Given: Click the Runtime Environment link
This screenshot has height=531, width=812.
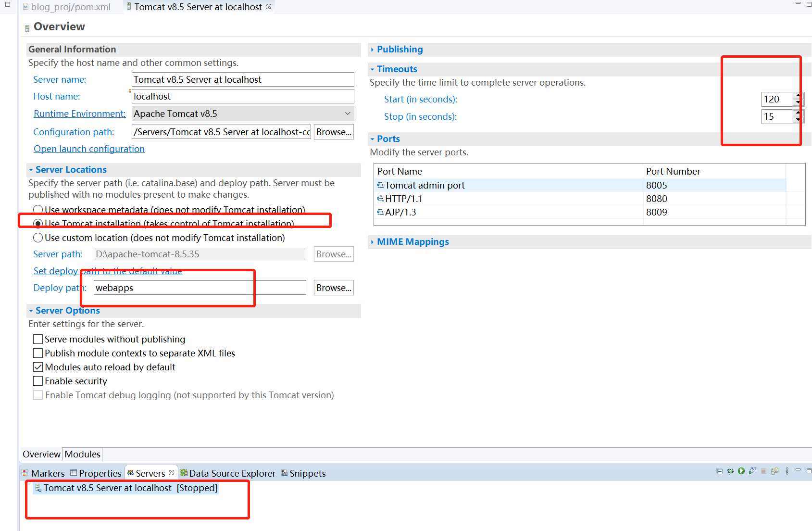Looking at the screenshot, I should coord(79,114).
